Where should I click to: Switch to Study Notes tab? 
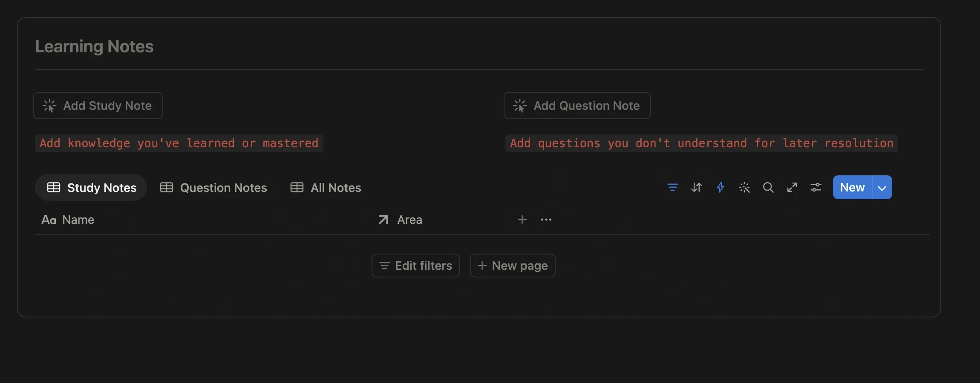point(91,187)
